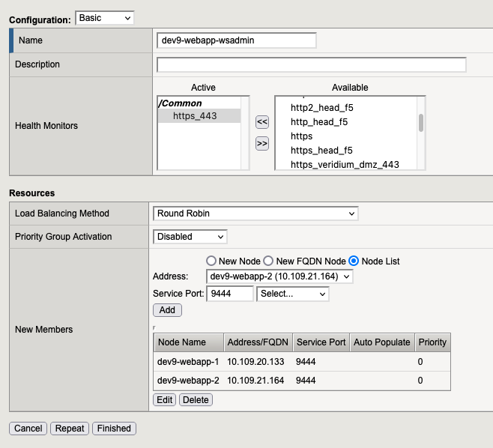The width and height of the screenshot is (493, 448).
Task: Open the Address node list dropdown
Action: [x=279, y=277]
